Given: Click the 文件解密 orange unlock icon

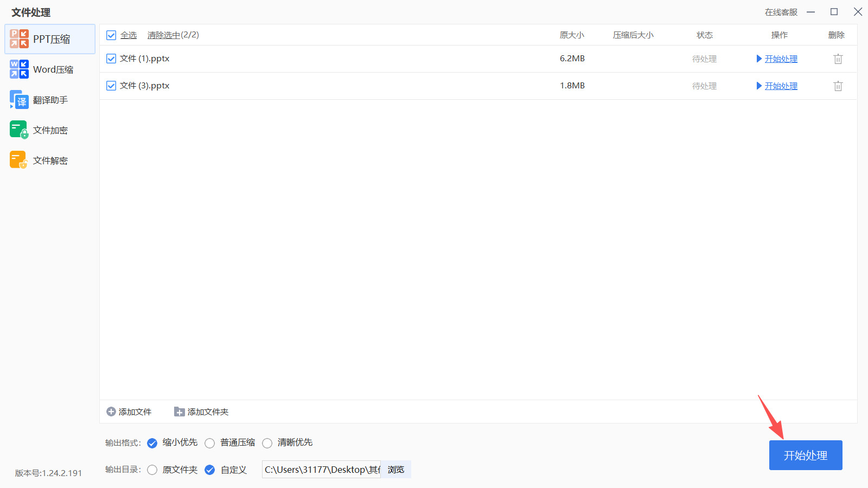Looking at the screenshot, I should pyautogui.click(x=19, y=160).
